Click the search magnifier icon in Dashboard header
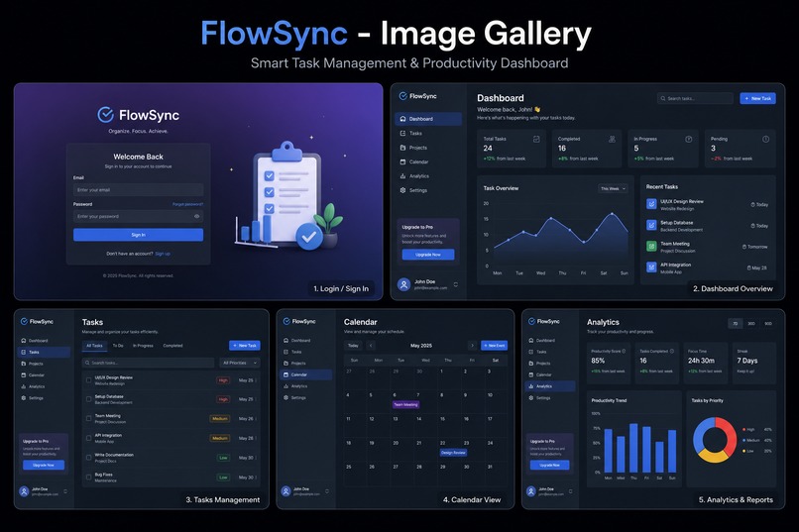Screen dimensions: 799x532 pyautogui.click(x=663, y=98)
